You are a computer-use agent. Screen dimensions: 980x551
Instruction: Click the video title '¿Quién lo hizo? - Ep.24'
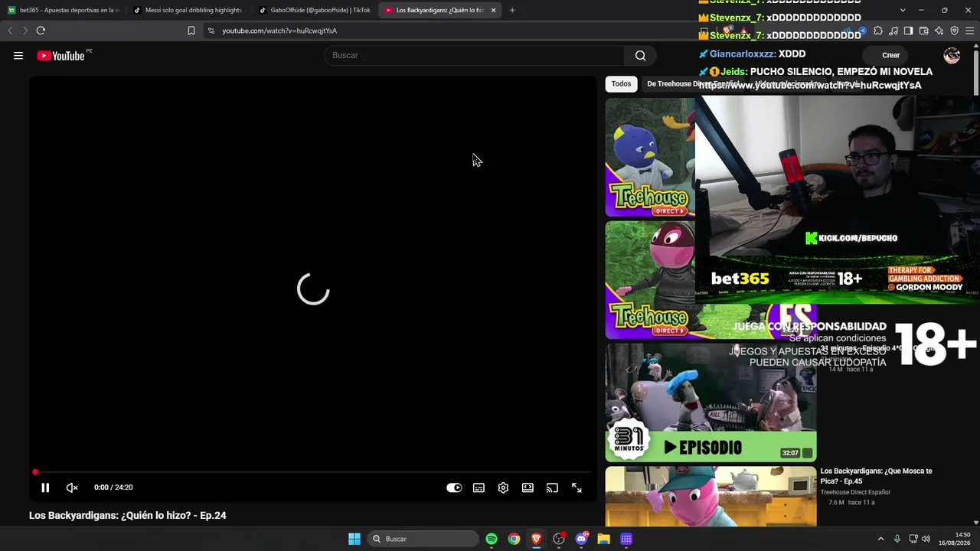[x=128, y=516]
